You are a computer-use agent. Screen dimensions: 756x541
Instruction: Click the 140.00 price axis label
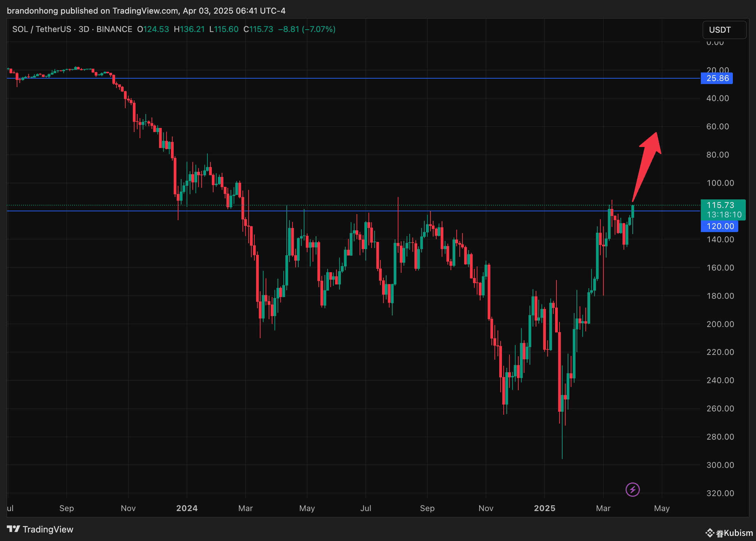(720, 240)
